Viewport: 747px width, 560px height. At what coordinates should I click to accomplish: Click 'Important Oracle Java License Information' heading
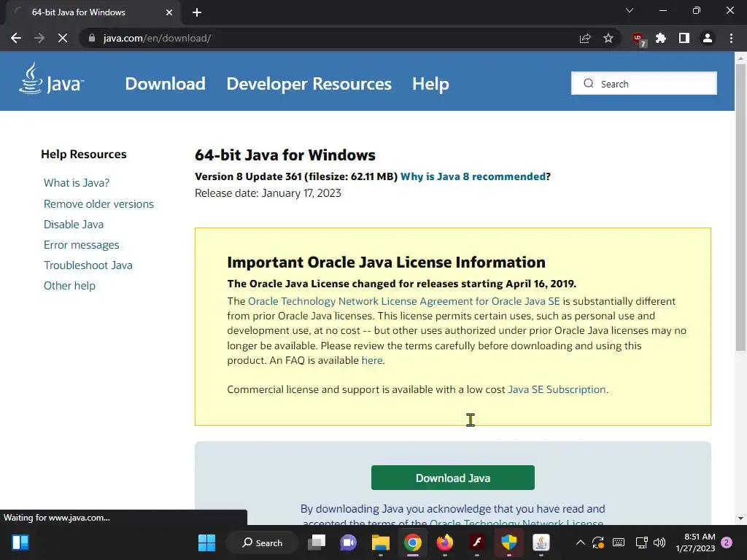click(387, 262)
